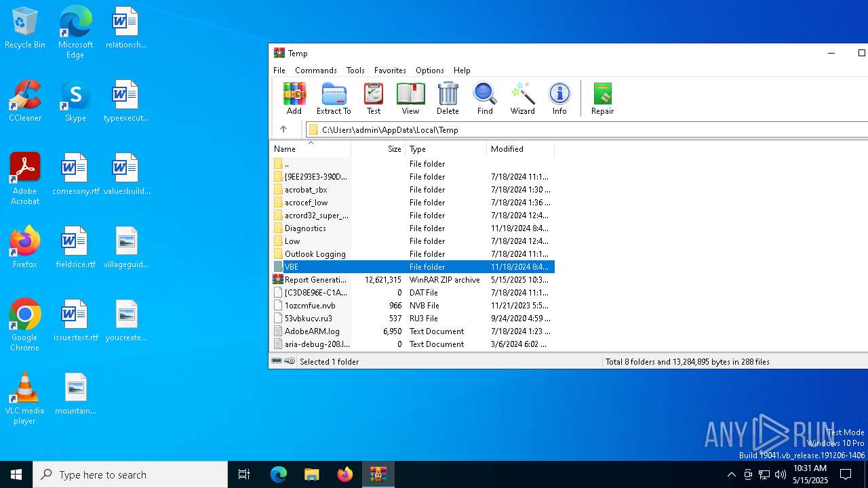Image resolution: width=868 pixels, height=488 pixels.
Task: Select the mountain... image file on desktop
Action: [x=75, y=394]
